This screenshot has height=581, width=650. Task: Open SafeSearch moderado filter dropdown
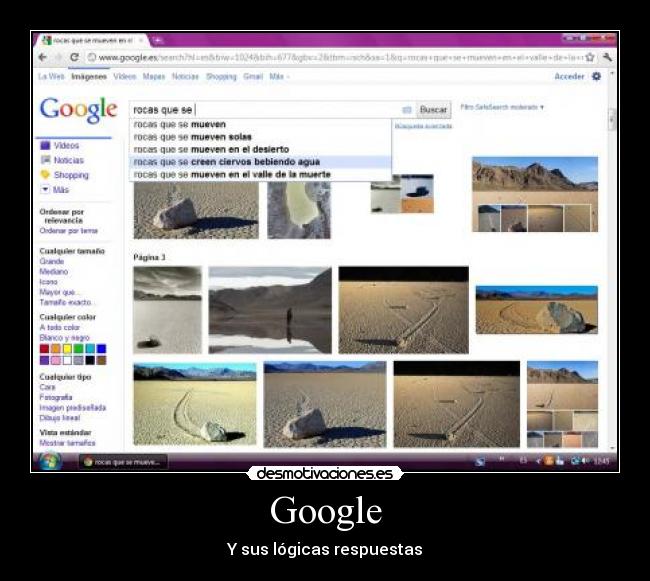tap(502, 107)
